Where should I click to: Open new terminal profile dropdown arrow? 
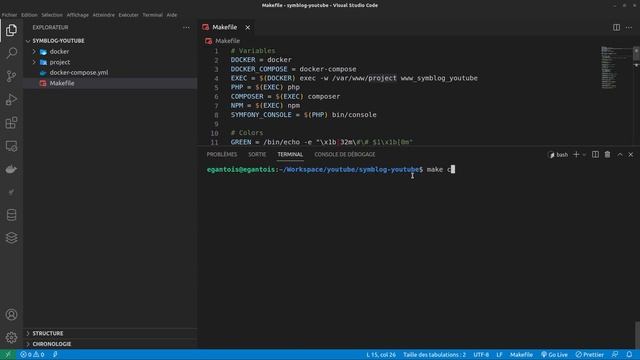click(x=584, y=155)
